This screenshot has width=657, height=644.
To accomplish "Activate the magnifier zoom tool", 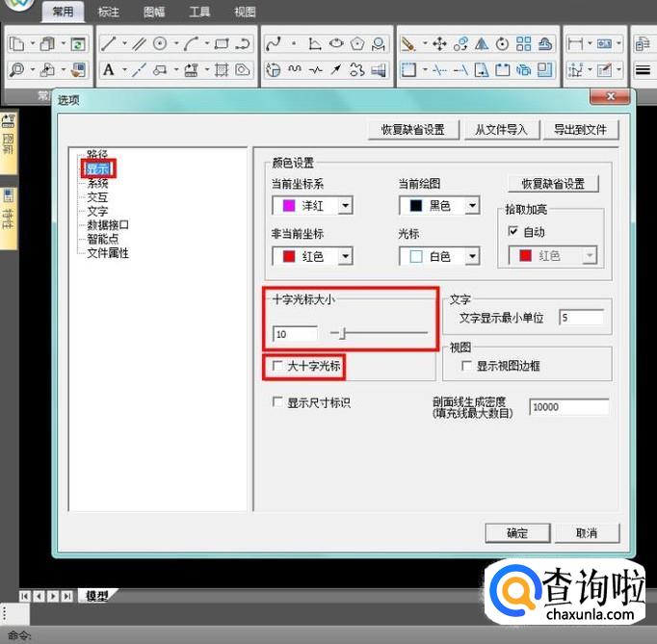I will pos(16,69).
